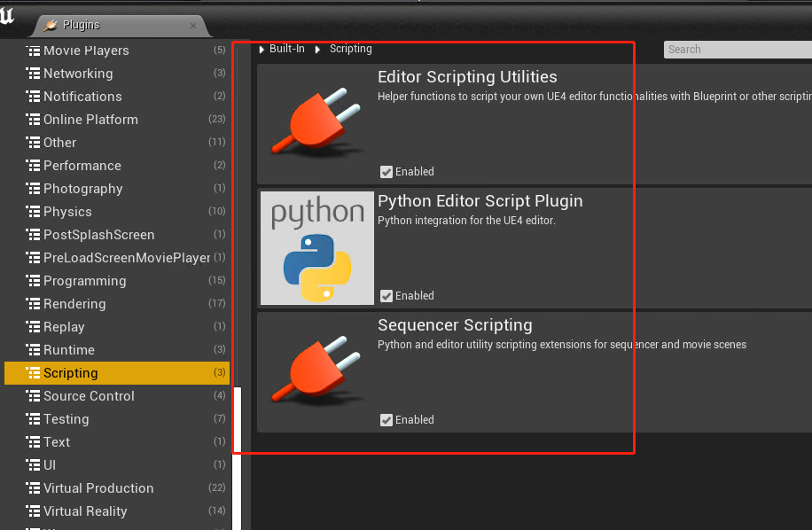The image size is (812, 530).
Task: Uncheck Enabled for Python Editor Script Plugin
Action: [x=386, y=296]
